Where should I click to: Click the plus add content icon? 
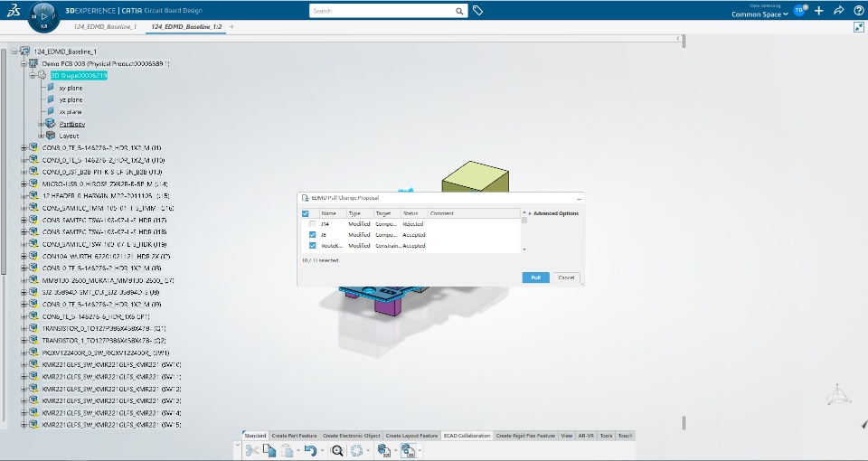(x=819, y=11)
